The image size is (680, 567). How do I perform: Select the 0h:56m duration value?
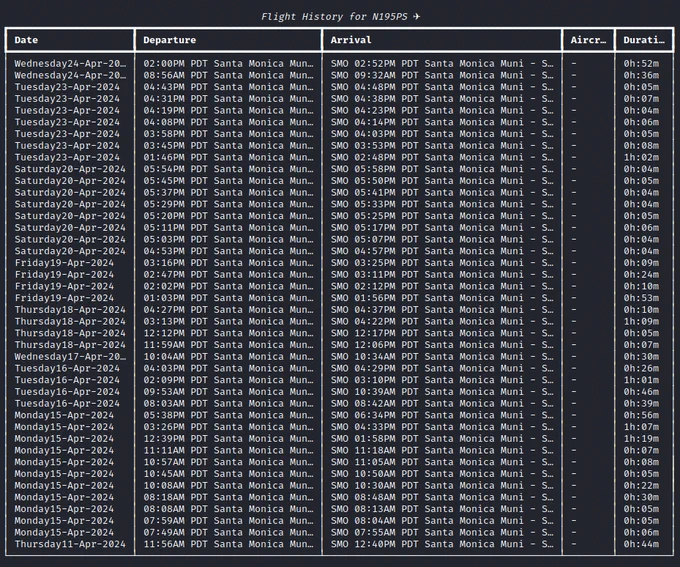[x=641, y=415]
